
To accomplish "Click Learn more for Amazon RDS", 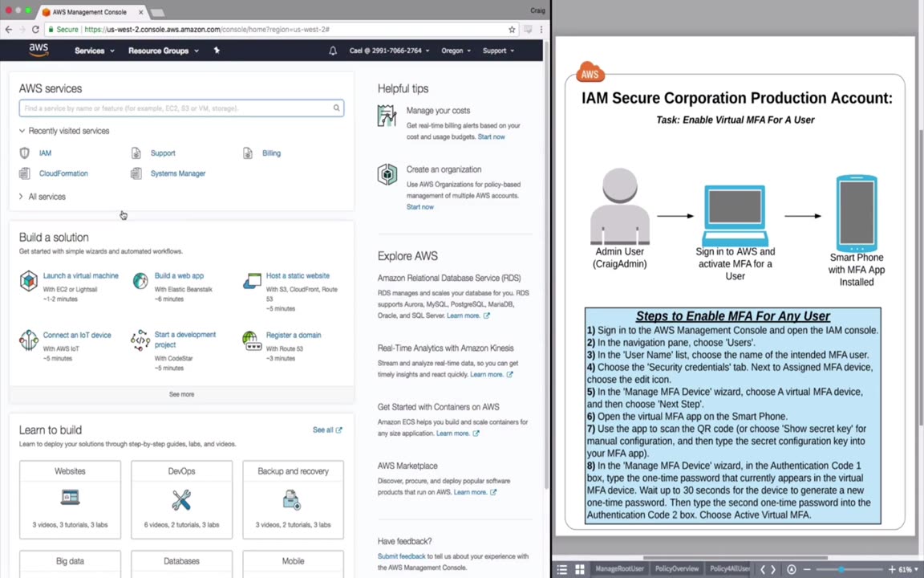I will point(468,315).
